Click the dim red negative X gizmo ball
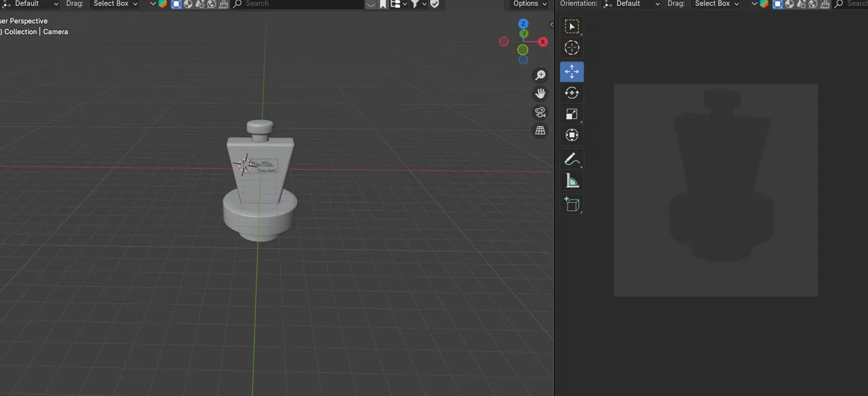 503,41
